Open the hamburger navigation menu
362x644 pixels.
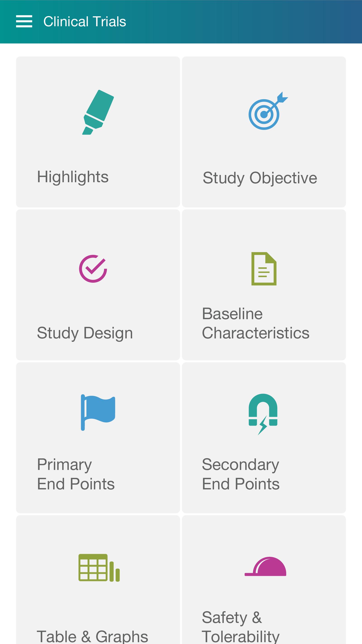24,21
